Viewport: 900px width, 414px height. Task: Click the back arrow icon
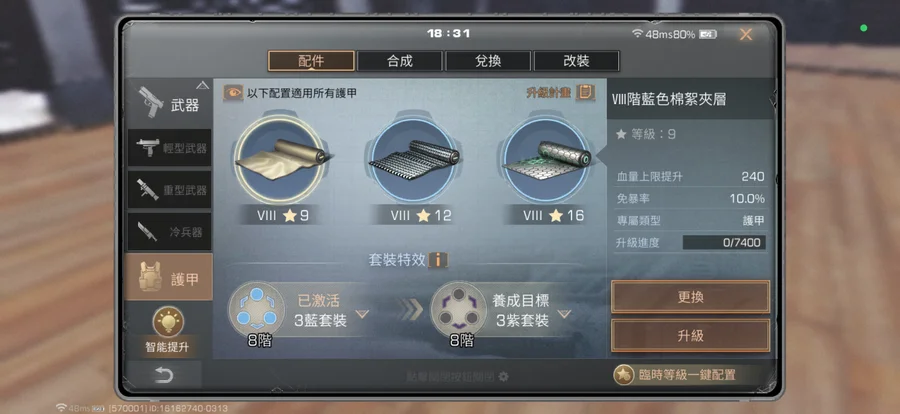point(164,376)
